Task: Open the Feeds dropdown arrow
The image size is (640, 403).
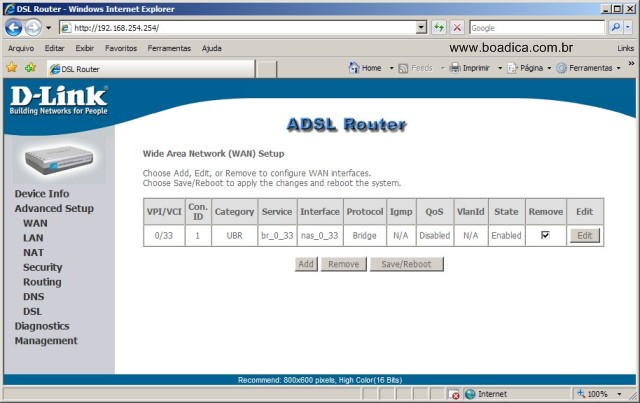Action: pos(442,68)
